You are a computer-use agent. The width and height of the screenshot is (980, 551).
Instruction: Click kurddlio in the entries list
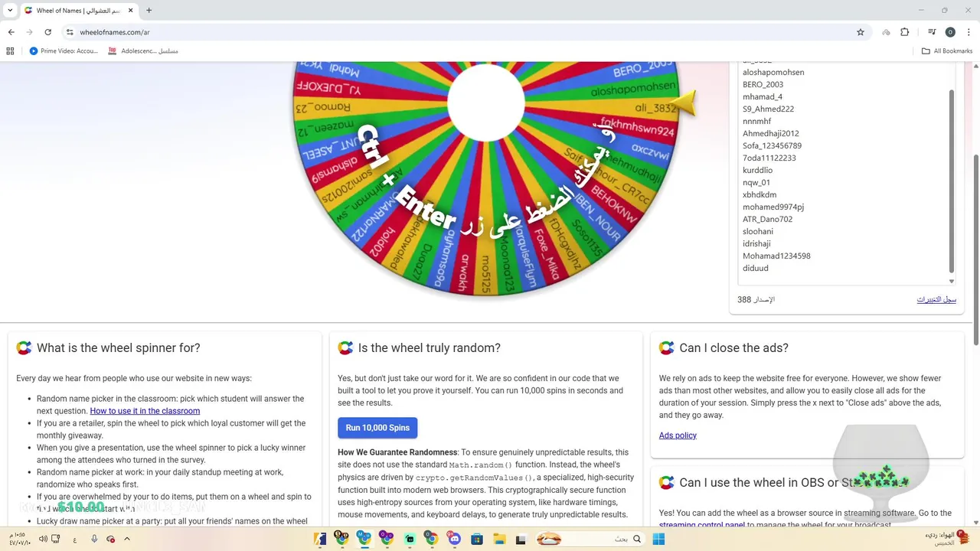(757, 170)
